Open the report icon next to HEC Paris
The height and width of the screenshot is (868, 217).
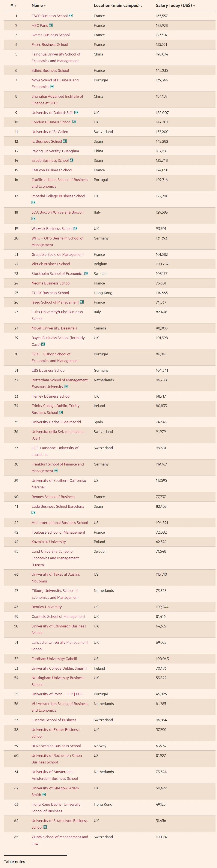click(x=51, y=25)
